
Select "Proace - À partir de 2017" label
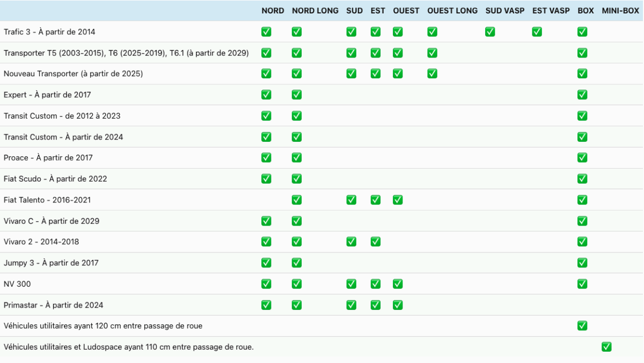click(x=48, y=158)
